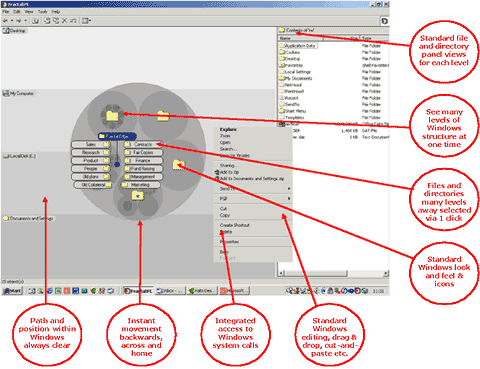Click the Undo toolbar icon
480x369 pixels.
click(73, 21)
